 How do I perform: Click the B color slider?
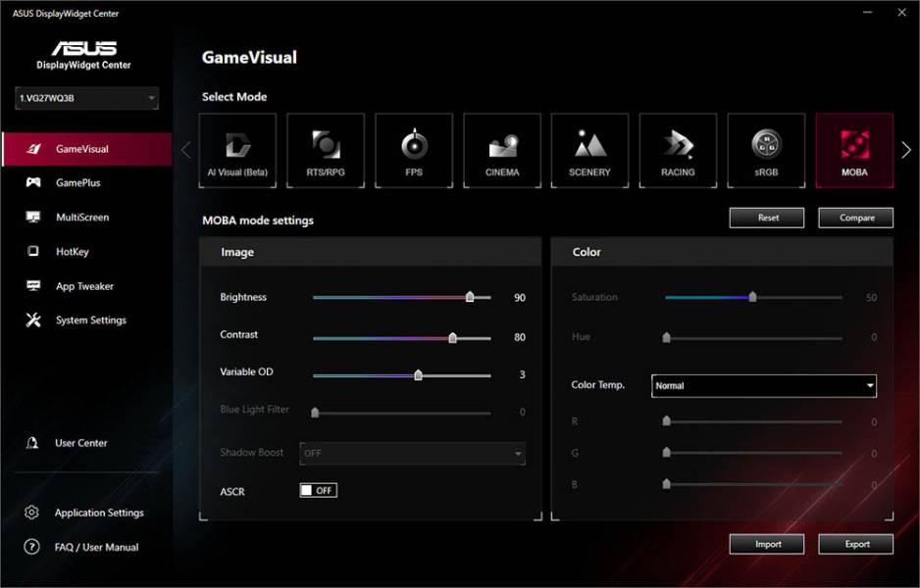[753, 484]
